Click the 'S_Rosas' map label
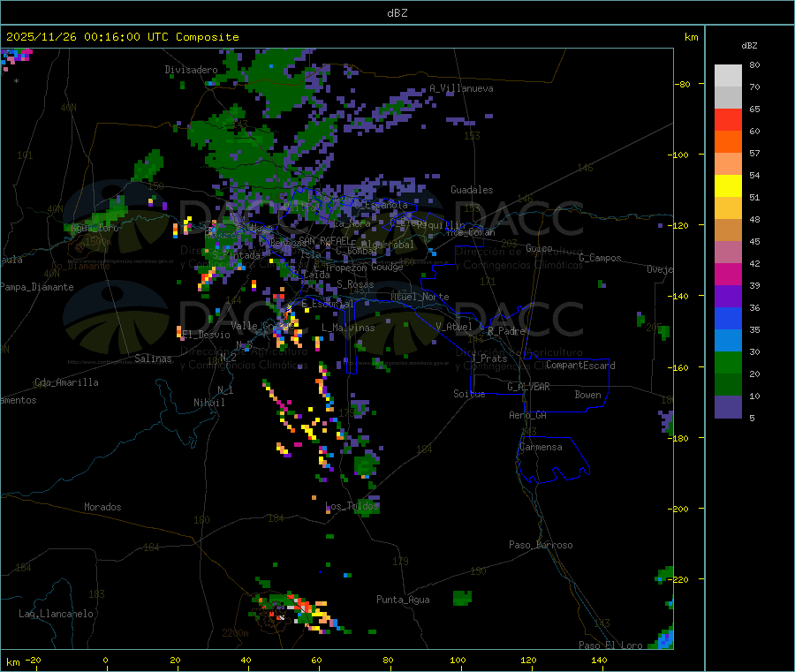This screenshot has height=672, width=795. (x=355, y=285)
